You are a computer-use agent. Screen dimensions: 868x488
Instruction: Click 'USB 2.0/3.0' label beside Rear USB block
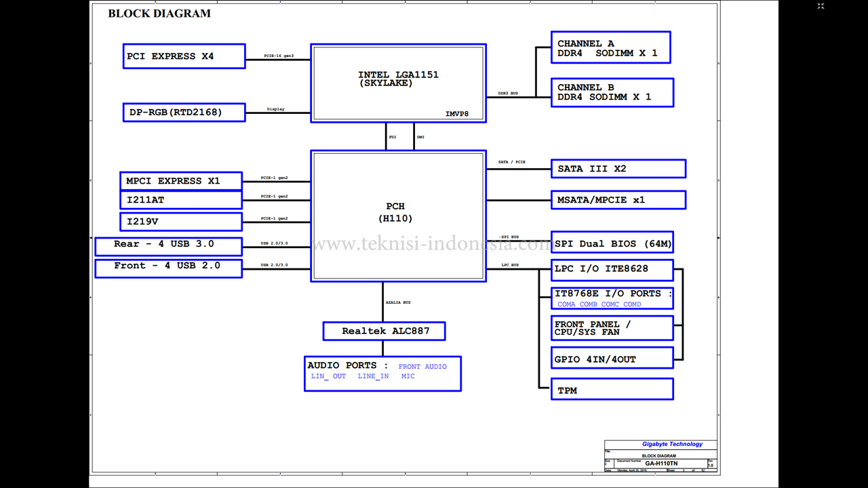tap(274, 243)
